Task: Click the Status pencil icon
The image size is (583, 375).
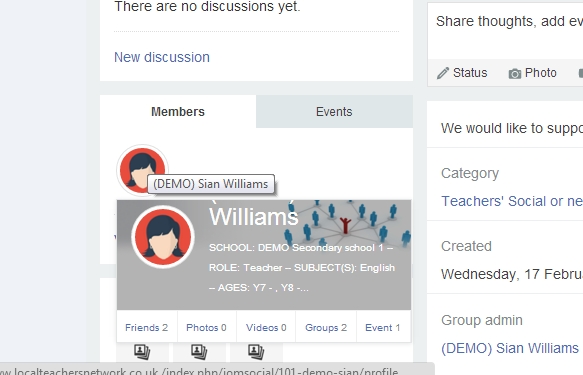Action: [x=442, y=73]
